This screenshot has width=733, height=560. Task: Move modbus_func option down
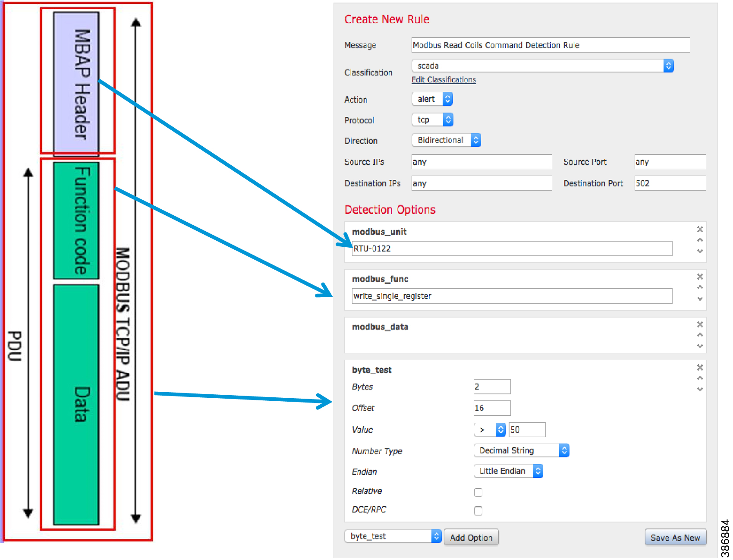700,299
